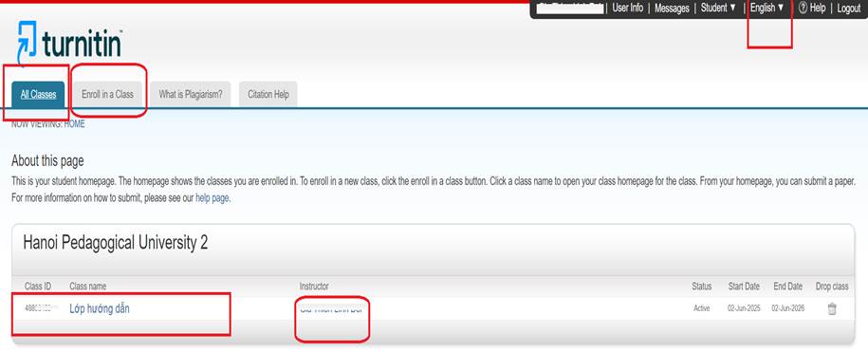Switch to the All Classes tab
This screenshot has width=868, height=352.
38,94
